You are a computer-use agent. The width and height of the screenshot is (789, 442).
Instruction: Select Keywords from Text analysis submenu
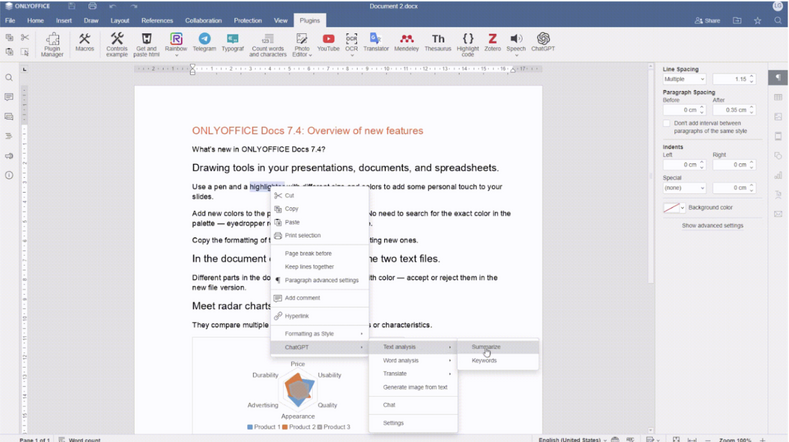pos(498,360)
